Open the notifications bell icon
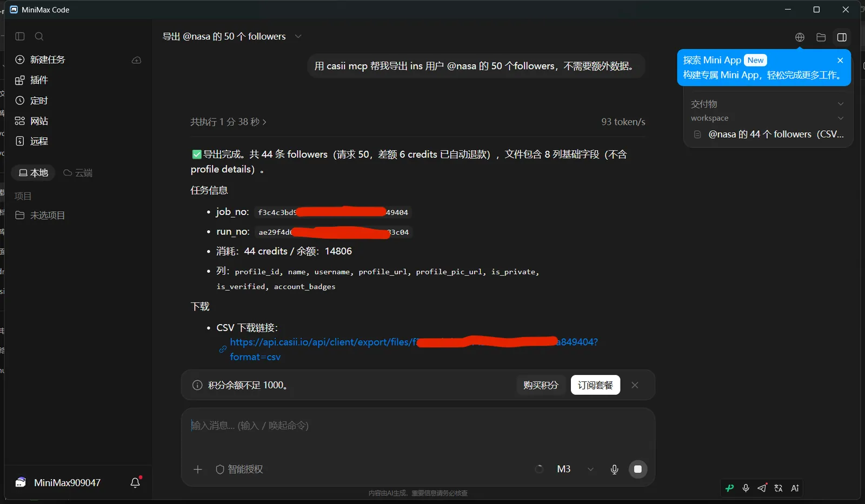The height and width of the screenshot is (504, 865). [135, 482]
